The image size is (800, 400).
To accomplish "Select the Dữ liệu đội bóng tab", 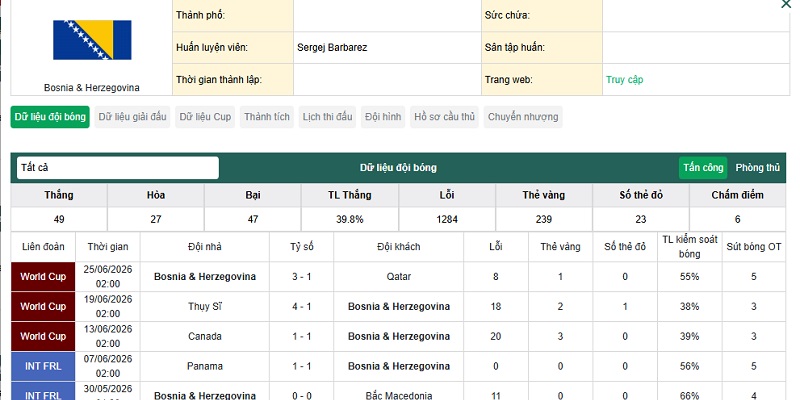I will (50, 117).
